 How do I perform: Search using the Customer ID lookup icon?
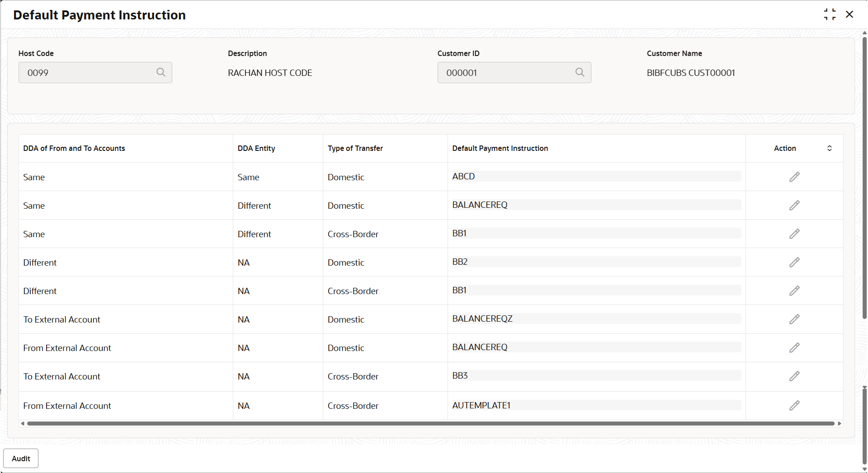[580, 72]
